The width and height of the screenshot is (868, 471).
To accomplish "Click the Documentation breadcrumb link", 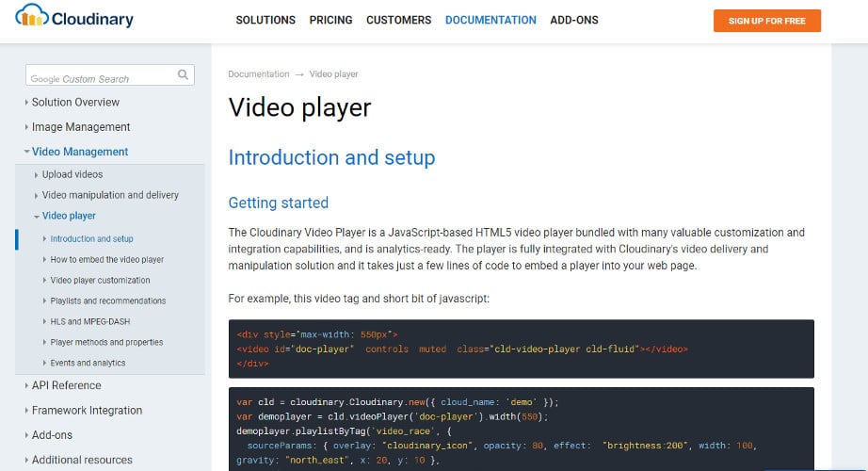I will click(x=259, y=73).
